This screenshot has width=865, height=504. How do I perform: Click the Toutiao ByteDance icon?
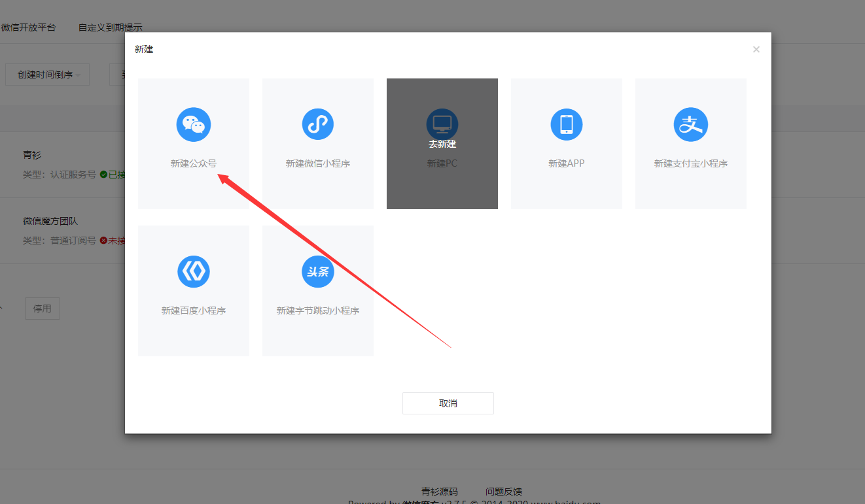(318, 271)
